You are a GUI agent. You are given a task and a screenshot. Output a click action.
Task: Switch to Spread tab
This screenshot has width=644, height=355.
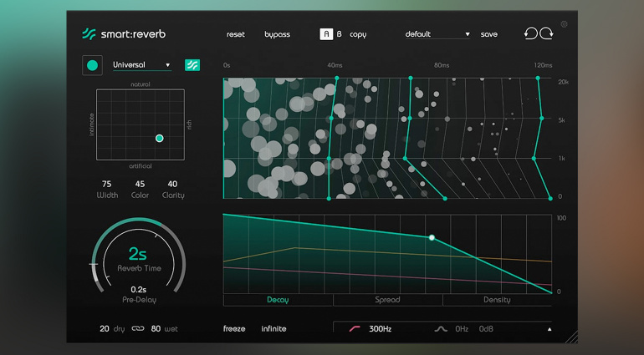click(388, 300)
